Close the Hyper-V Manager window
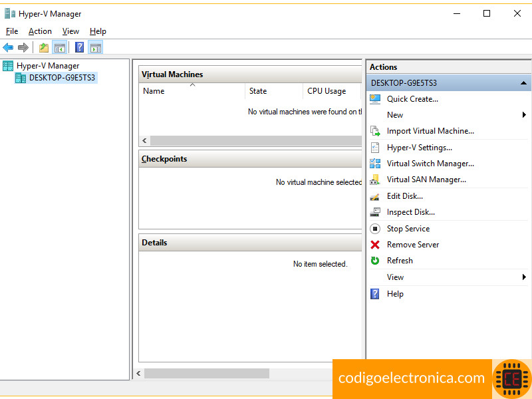This screenshot has height=399, width=532. (x=517, y=13)
